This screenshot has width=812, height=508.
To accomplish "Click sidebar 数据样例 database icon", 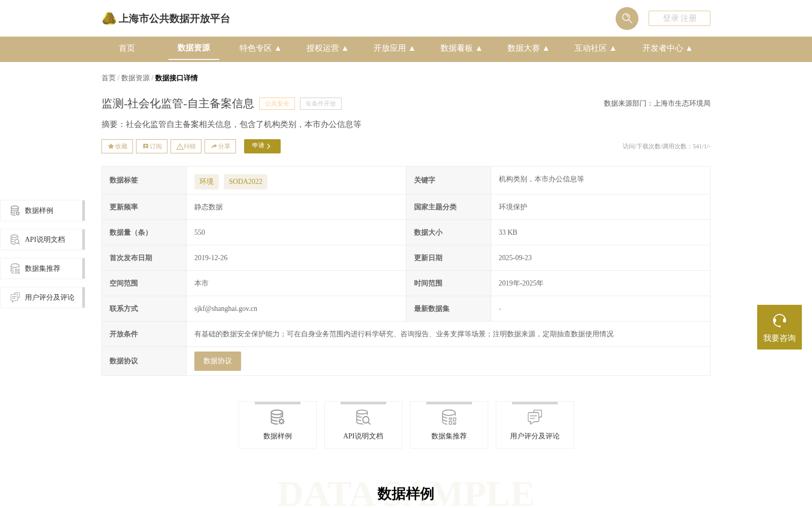I will [15, 210].
